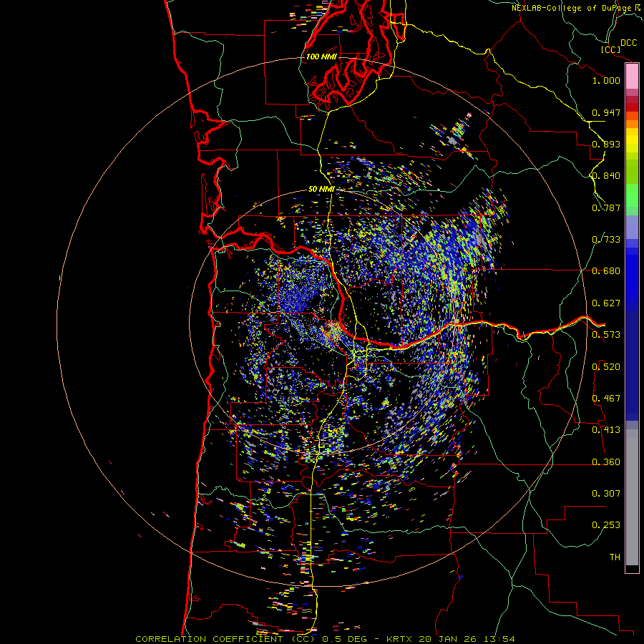
Task: Click the 13:54 timestamp
Action: click(499, 639)
